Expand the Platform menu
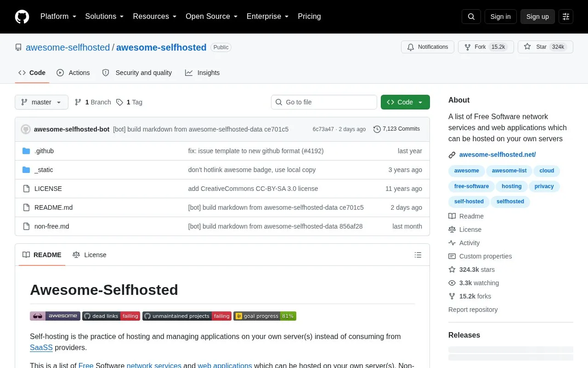 pos(58,17)
